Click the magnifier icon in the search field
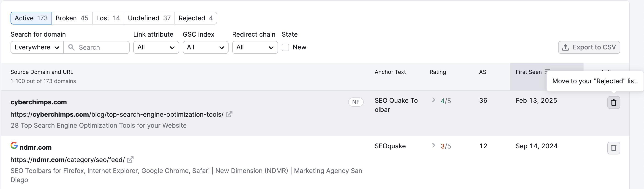 71,47
